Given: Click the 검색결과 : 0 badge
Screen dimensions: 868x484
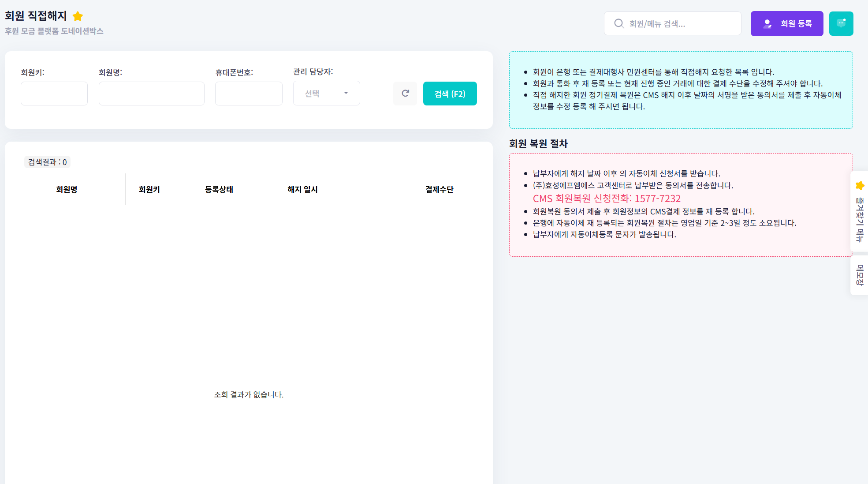Looking at the screenshot, I should point(47,162).
